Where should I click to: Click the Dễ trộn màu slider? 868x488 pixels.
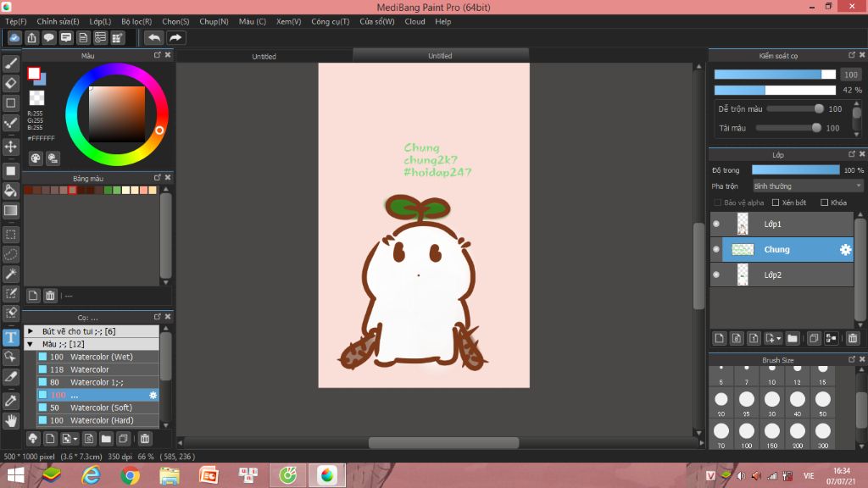[795, 109]
